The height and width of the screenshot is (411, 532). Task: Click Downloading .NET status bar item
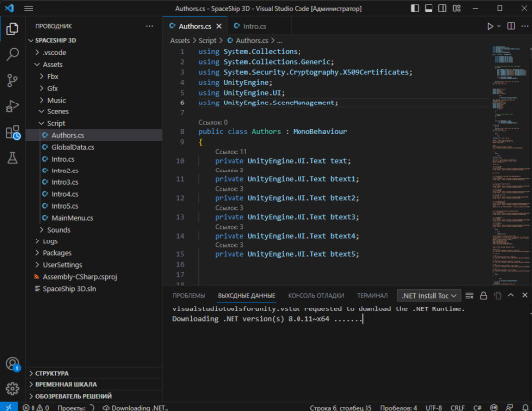136,407
